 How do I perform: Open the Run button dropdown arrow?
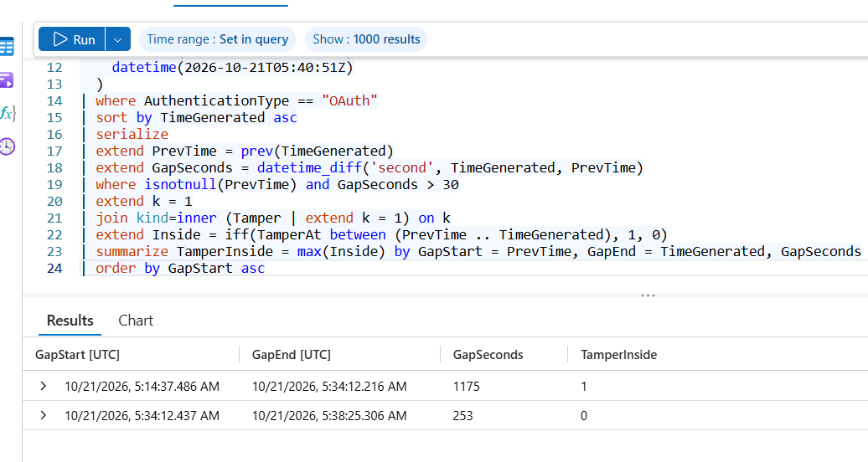click(x=118, y=39)
